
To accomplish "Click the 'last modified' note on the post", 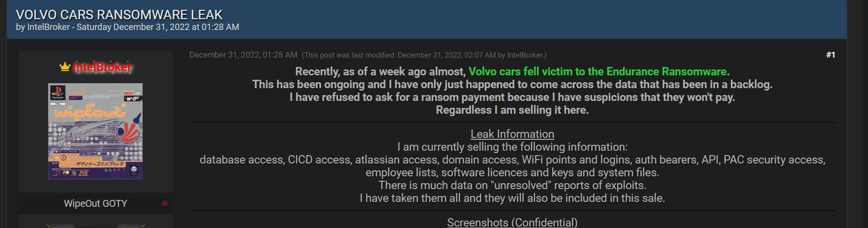I will [424, 55].
